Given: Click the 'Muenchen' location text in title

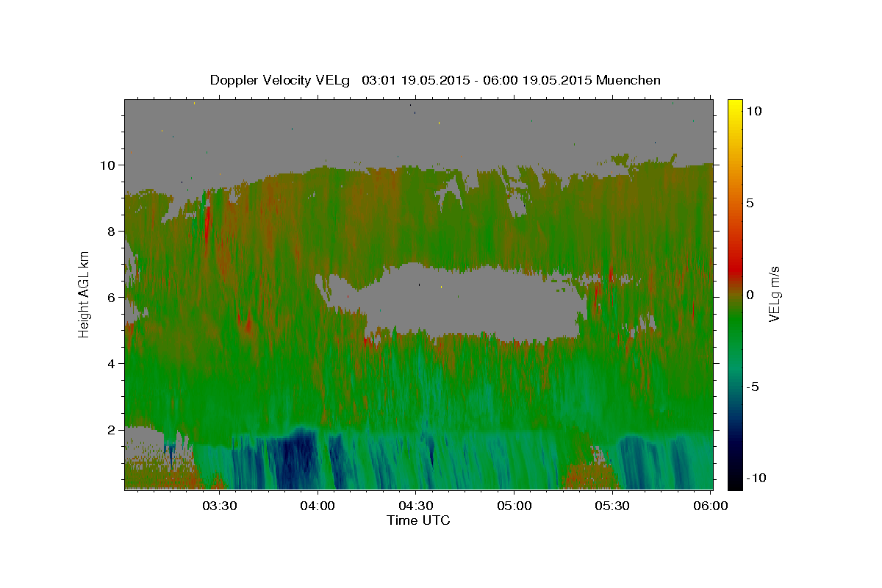Looking at the screenshot, I should point(628,80).
